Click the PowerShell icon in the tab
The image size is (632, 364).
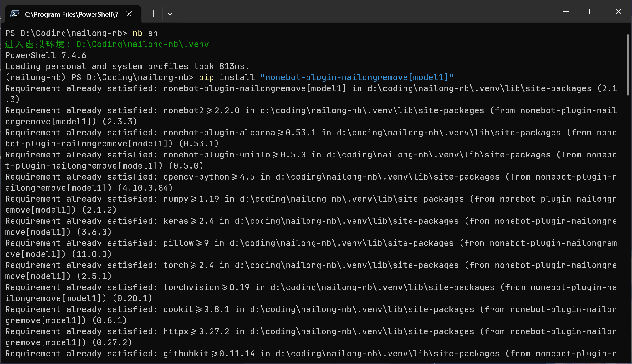tap(15, 14)
